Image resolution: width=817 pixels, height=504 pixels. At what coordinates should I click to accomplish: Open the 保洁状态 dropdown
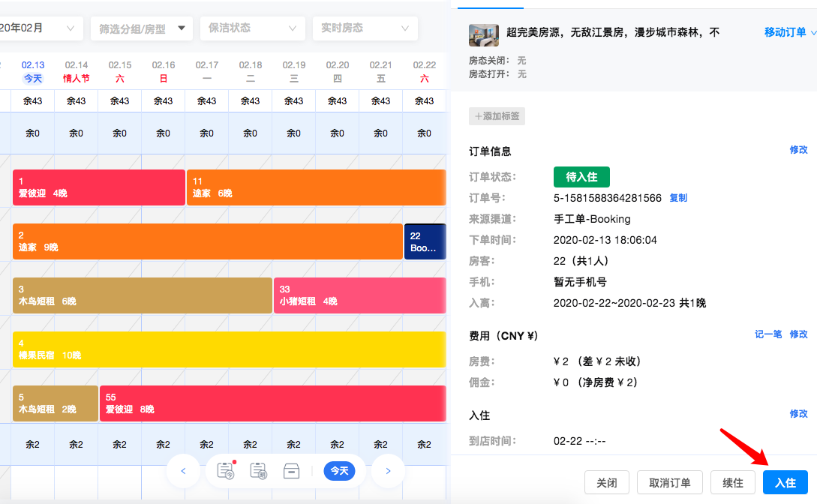point(252,28)
